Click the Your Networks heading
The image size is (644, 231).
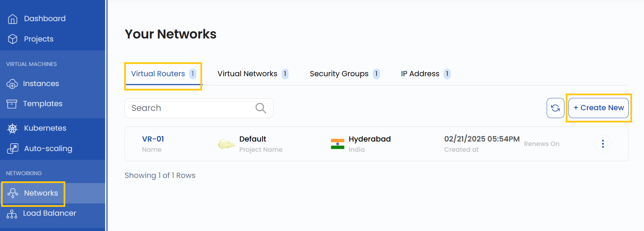point(170,34)
